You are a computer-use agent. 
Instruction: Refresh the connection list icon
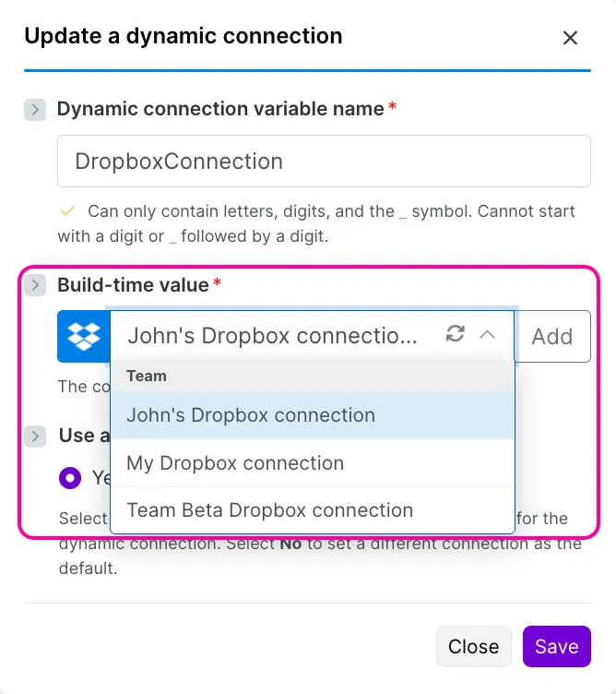[x=455, y=334]
